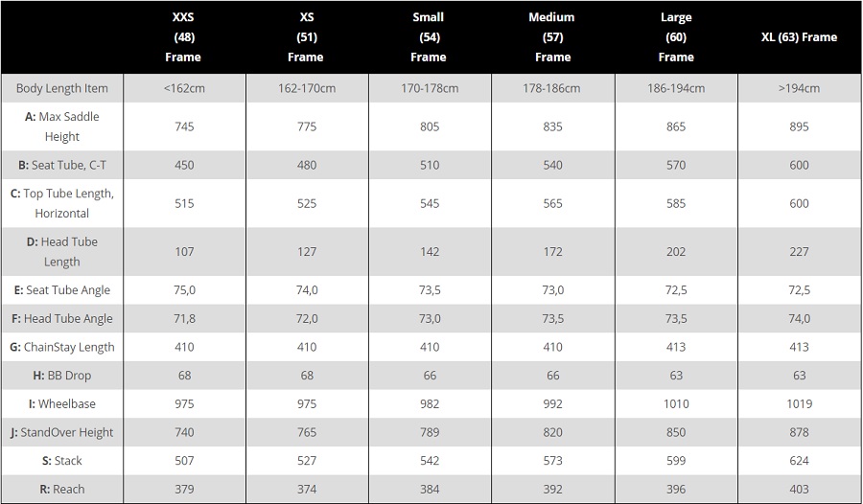
Task: Select the ChainStay Length row label
Action: click(61, 347)
